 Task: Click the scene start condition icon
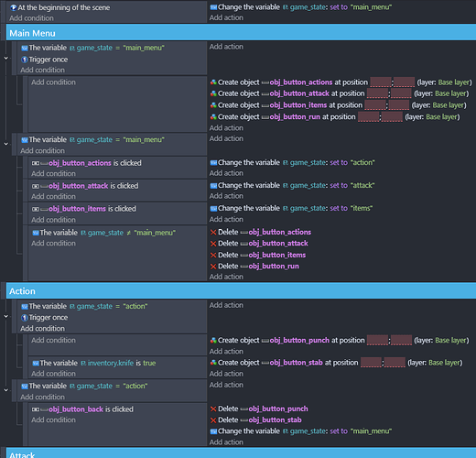pyautogui.click(x=14, y=7)
